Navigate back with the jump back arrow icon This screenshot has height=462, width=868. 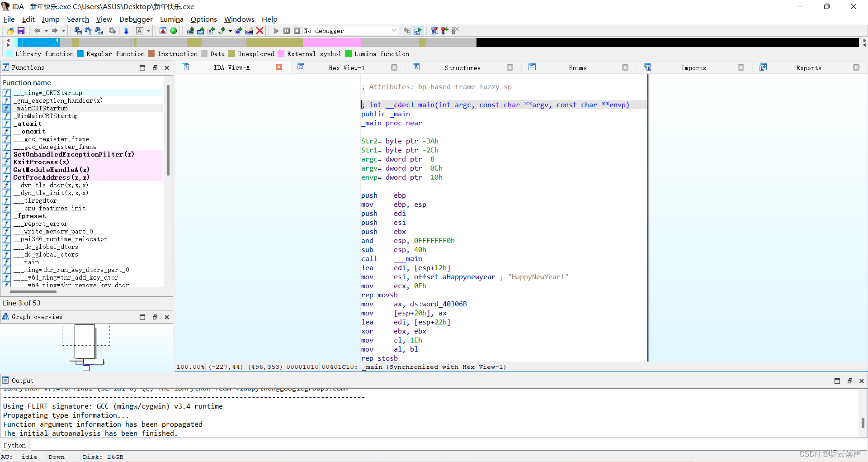pos(38,30)
